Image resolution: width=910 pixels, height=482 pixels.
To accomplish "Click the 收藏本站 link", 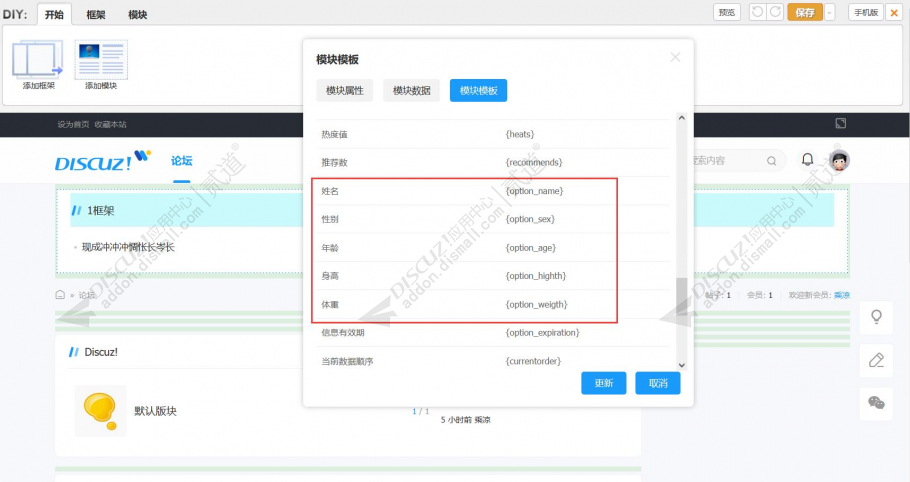I will coord(110,124).
